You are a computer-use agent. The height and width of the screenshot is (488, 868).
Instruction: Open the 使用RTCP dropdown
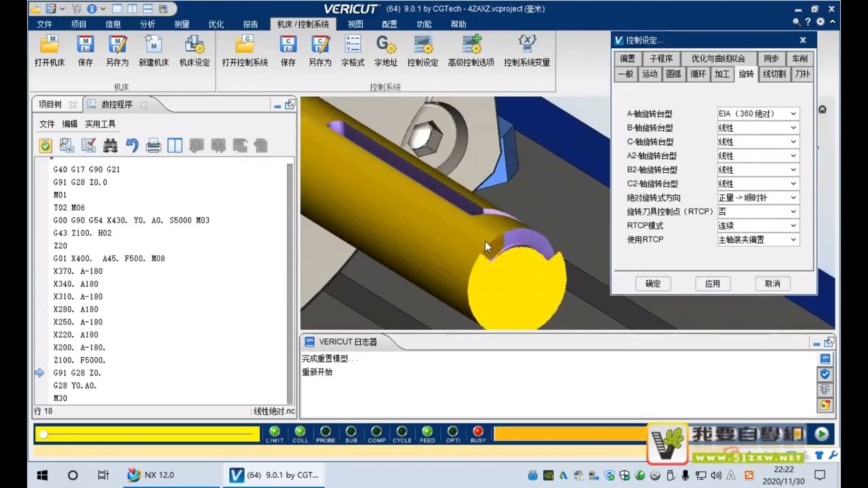(x=758, y=239)
